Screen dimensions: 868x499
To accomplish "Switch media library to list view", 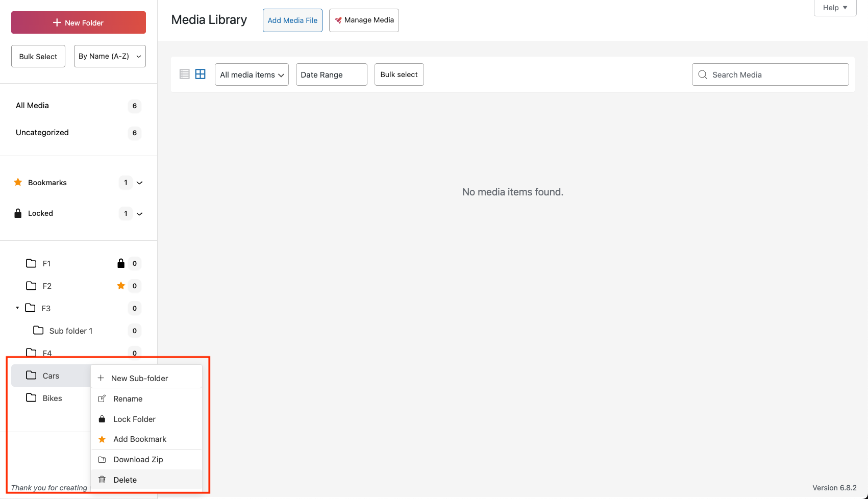I will click(184, 74).
